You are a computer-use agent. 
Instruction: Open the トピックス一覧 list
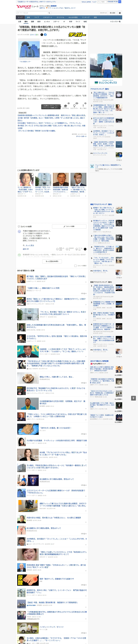click(x=115, y=21)
